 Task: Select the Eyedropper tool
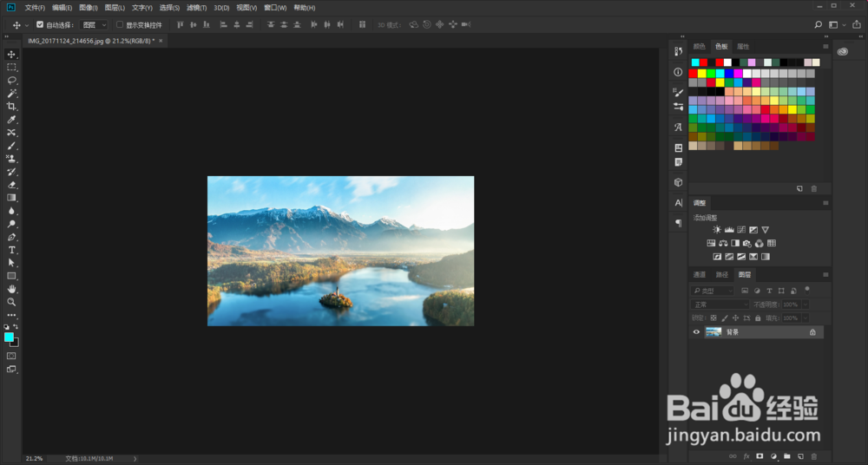coord(11,120)
